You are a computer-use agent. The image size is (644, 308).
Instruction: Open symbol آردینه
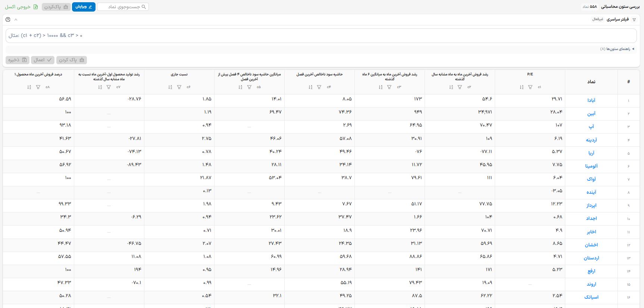[591, 140]
